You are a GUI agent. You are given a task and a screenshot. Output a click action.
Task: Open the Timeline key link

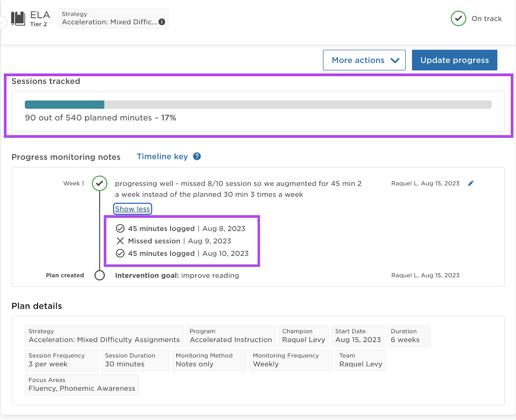[162, 156]
